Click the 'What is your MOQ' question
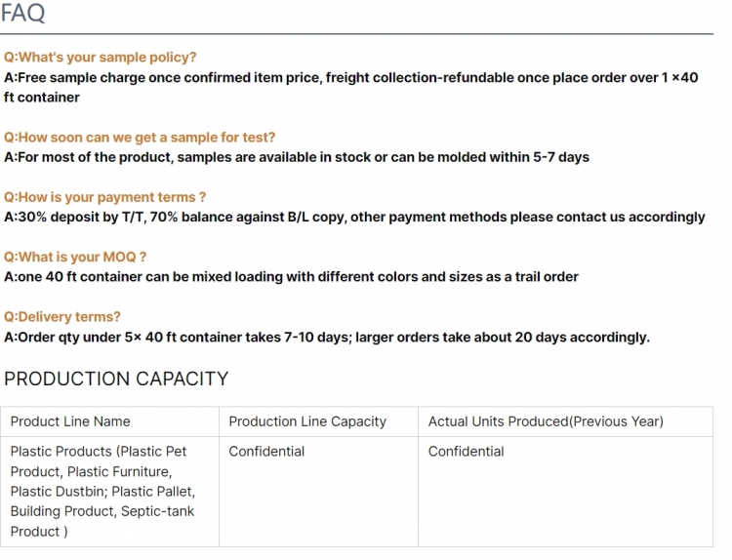The height and width of the screenshot is (560, 732). (x=75, y=258)
